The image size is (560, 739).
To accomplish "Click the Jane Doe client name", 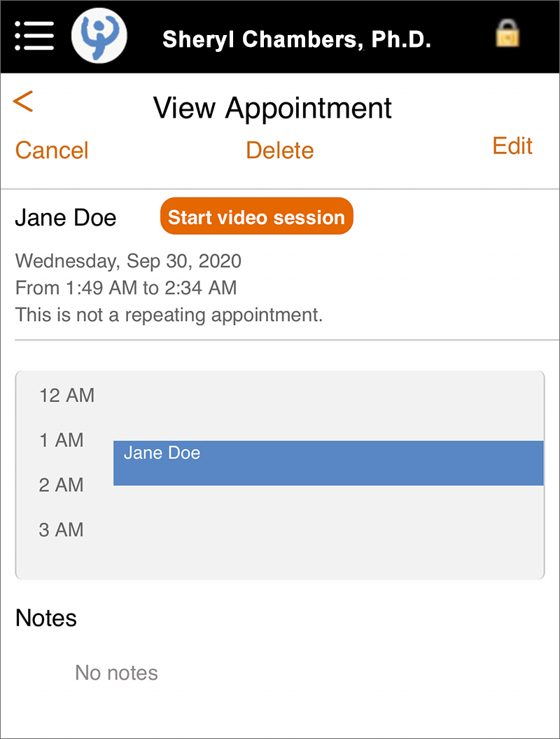I will tap(66, 219).
